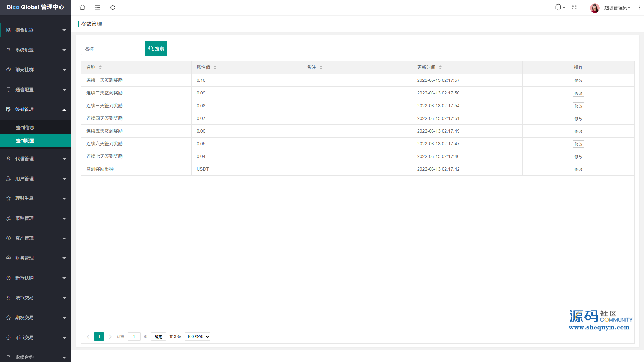
Task: Click the fullscreen toggle icon
Action: (574, 7)
